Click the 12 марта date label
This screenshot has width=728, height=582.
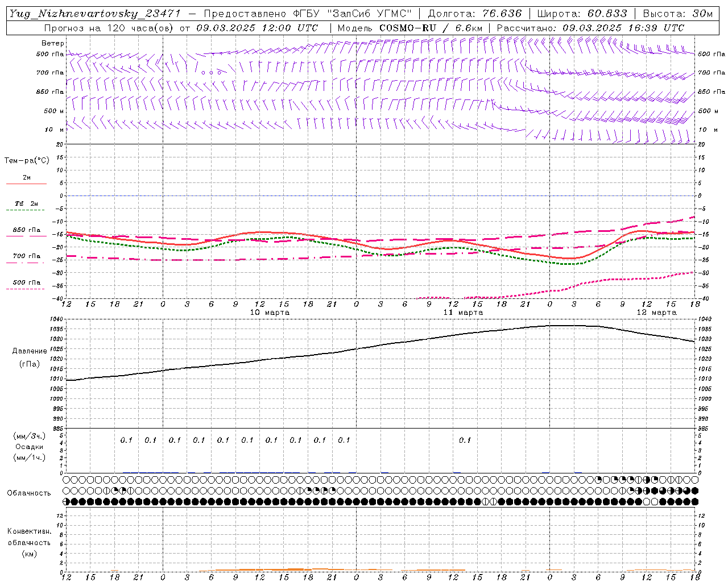coord(656,313)
